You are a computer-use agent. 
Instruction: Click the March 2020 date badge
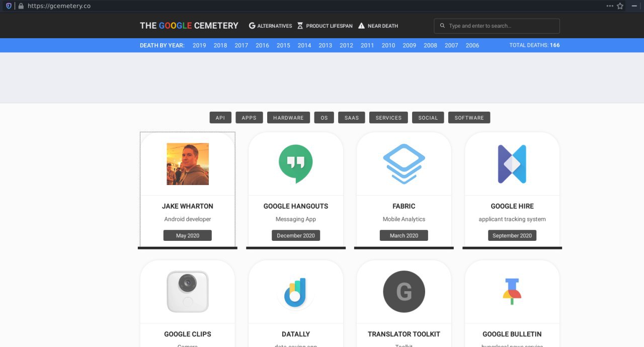pyautogui.click(x=404, y=235)
